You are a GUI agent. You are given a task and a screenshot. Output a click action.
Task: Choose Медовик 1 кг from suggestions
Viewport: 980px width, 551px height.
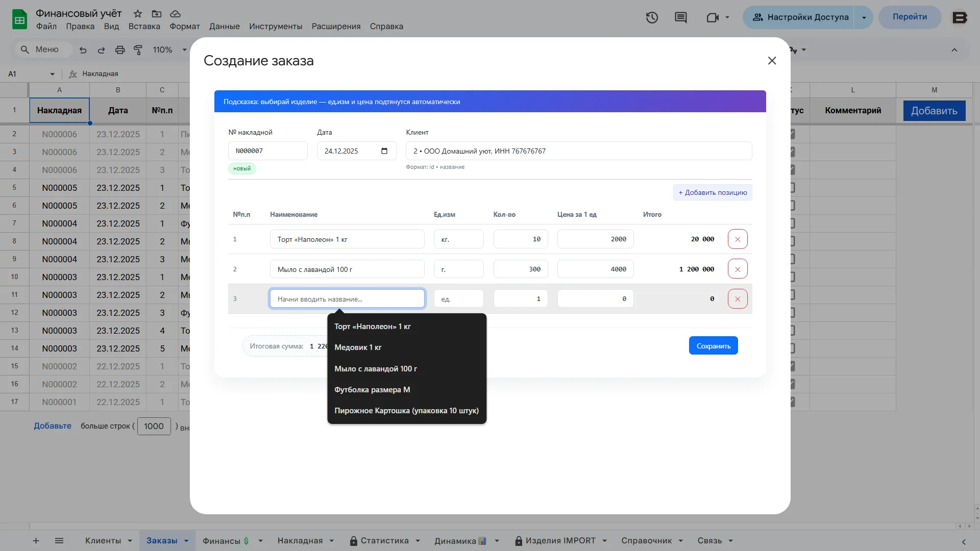(x=407, y=348)
